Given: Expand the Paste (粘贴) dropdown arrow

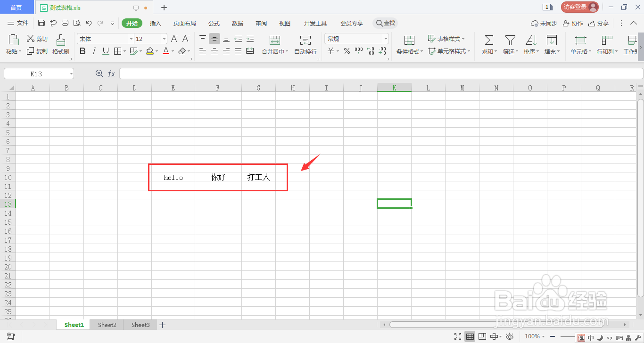Looking at the screenshot, I should [x=19, y=52].
